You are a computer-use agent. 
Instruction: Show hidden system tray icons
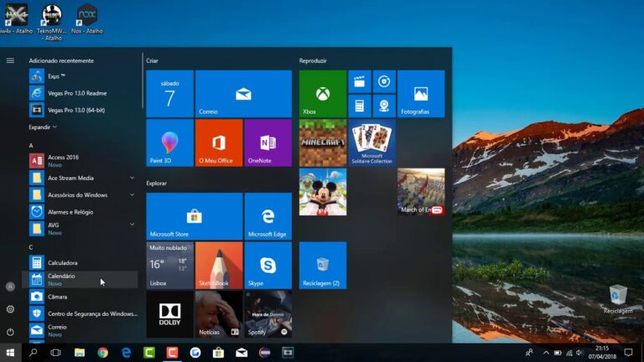(x=546, y=353)
